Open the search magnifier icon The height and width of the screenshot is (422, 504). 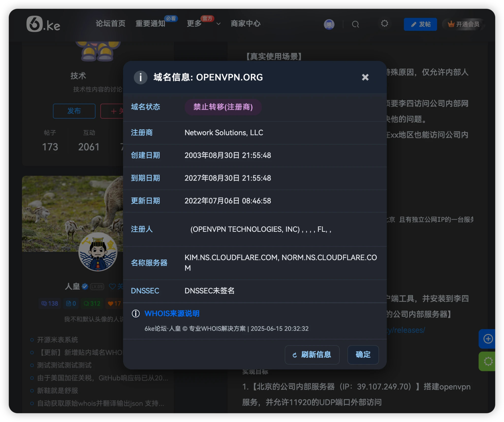pos(355,24)
